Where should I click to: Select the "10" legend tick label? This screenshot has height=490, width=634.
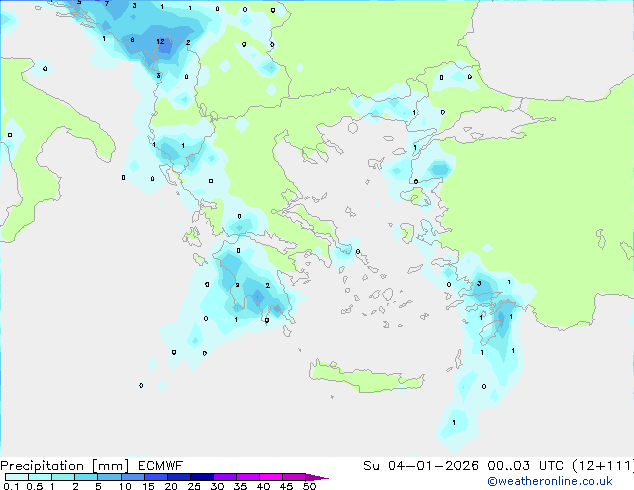[x=125, y=486]
